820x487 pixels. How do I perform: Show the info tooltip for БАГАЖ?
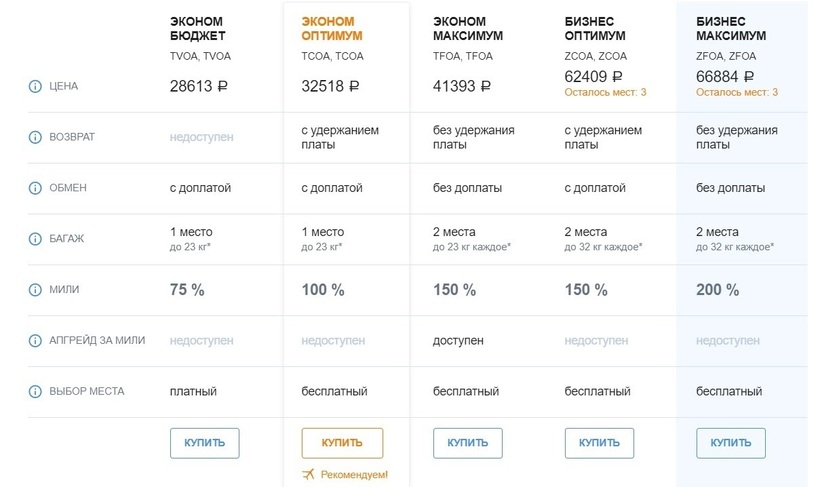pos(35,239)
